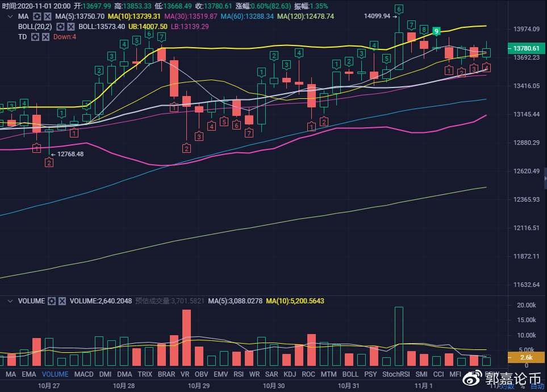Click the BOLL indicator button in bottom bar
This screenshot has width=547, height=392.
point(350,374)
